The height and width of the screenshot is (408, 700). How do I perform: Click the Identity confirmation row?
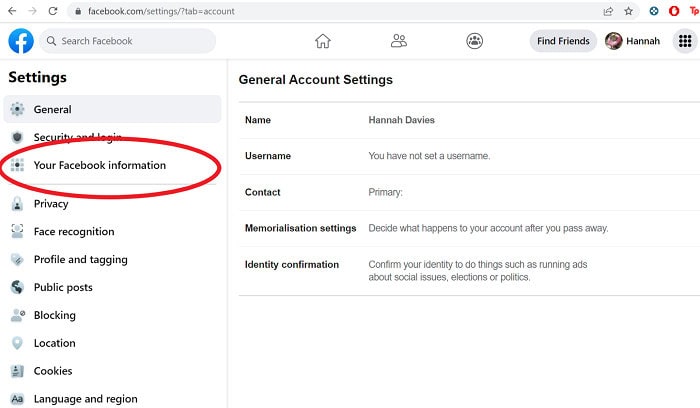click(469, 271)
